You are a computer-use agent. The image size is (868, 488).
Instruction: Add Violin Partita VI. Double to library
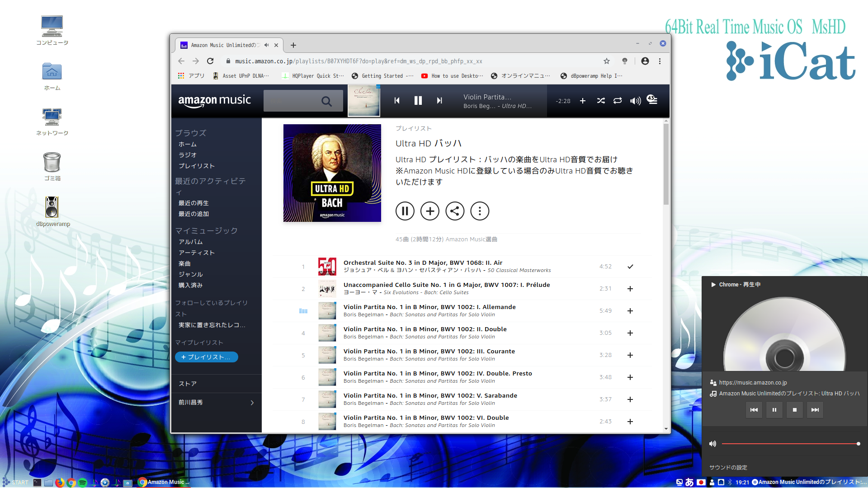click(x=630, y=422)
